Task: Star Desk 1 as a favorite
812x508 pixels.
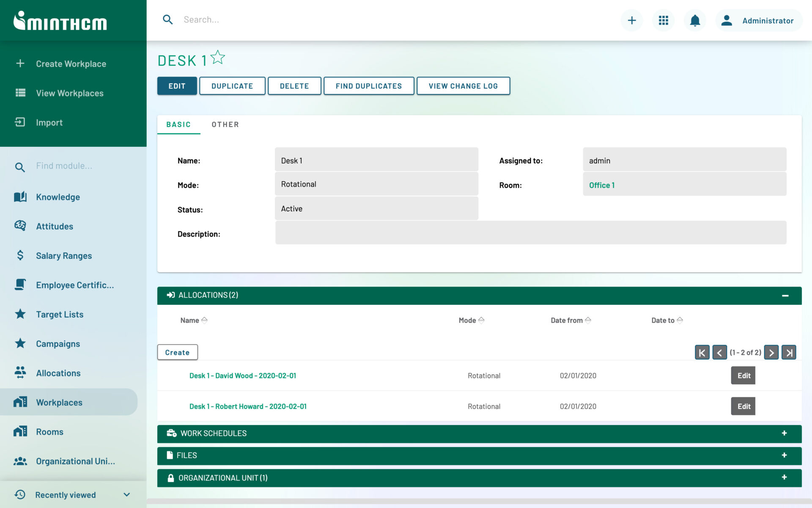Action: point(217,58)
